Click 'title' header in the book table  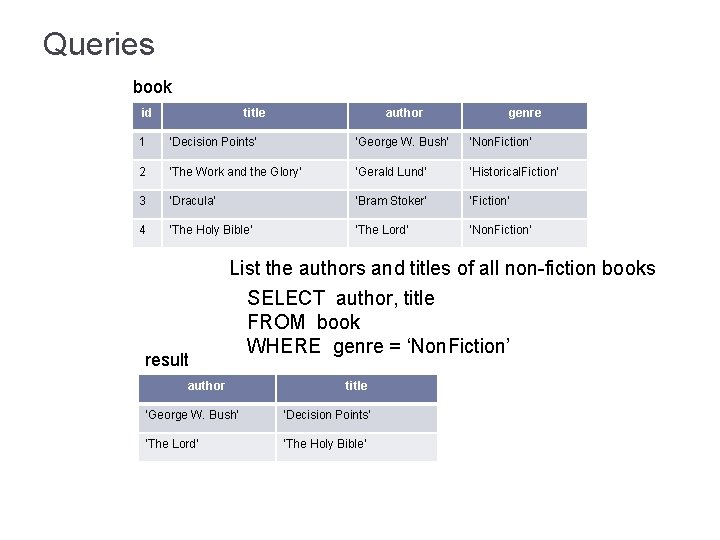click(254, 114)
